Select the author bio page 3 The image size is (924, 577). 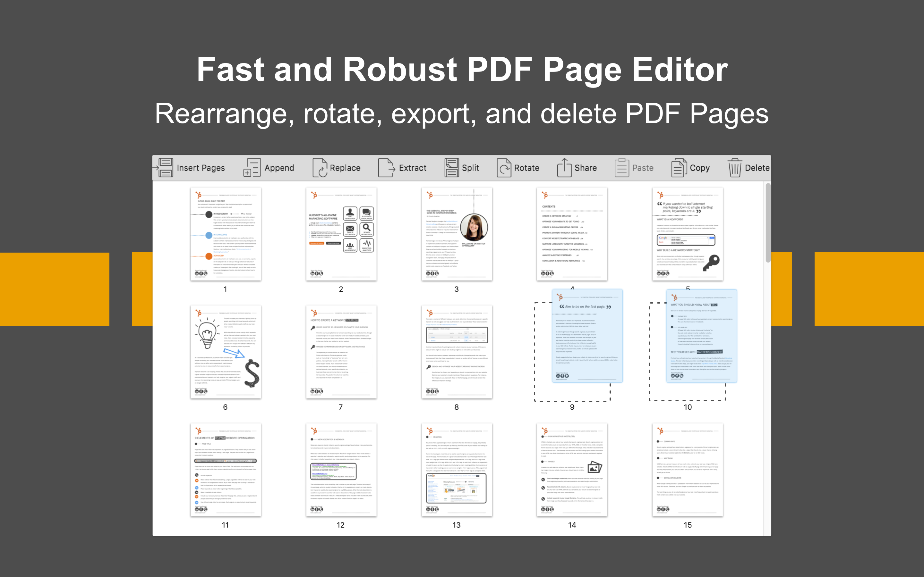(457, 234)
